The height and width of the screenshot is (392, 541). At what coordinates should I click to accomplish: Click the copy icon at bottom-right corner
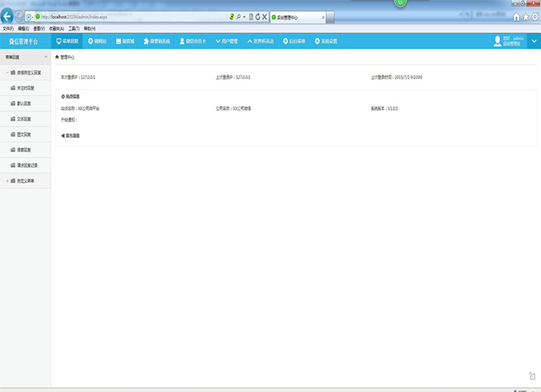point(532,378)
